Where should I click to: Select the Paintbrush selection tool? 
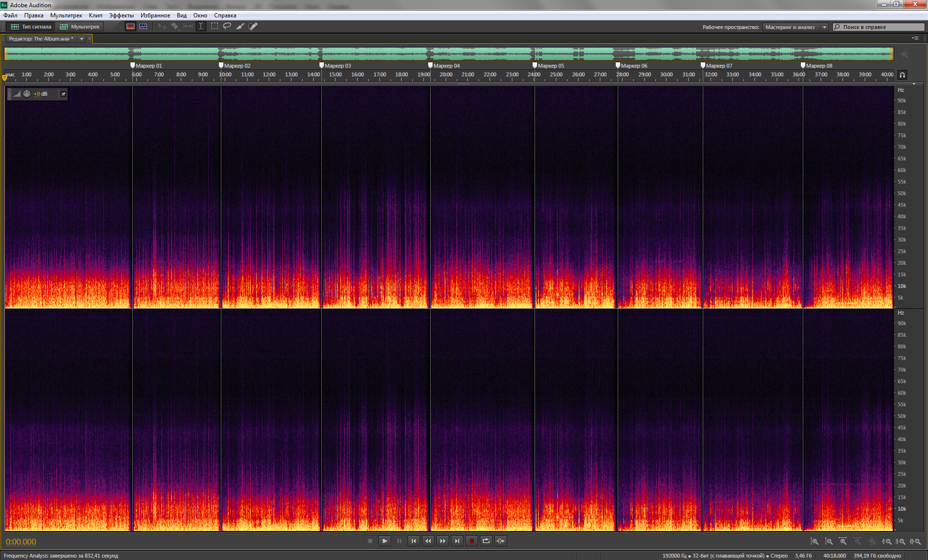point(240,27)
